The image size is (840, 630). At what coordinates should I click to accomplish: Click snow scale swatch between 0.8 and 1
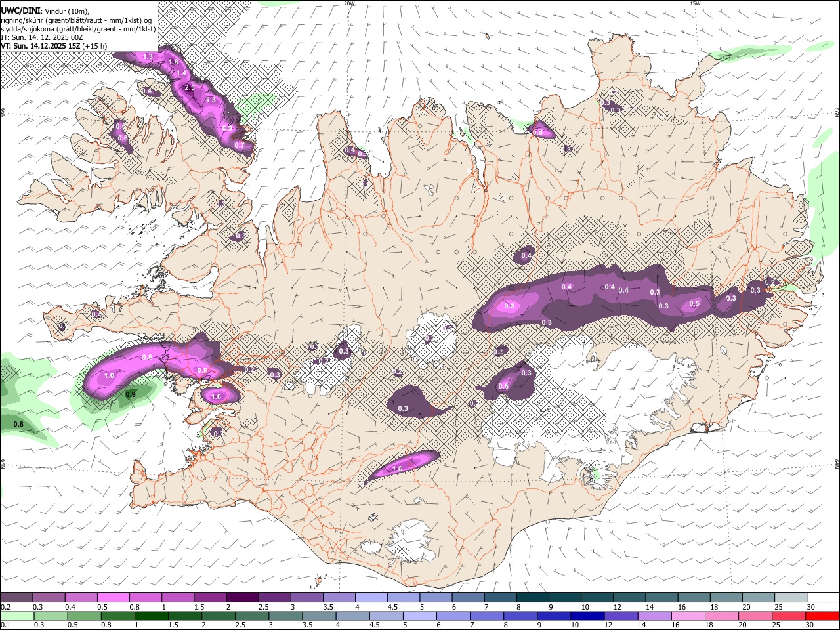pyautogui.click(x=145, y=597)
